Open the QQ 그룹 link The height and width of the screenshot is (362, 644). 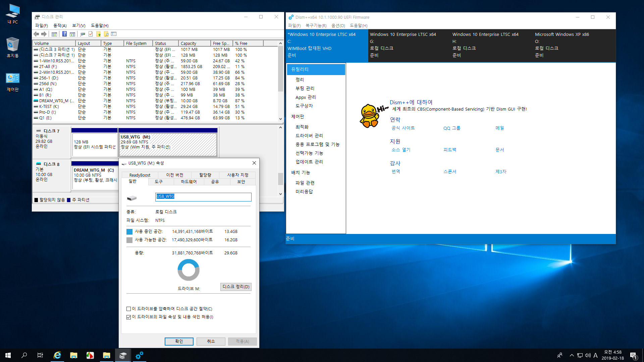(x=452, y=128)
